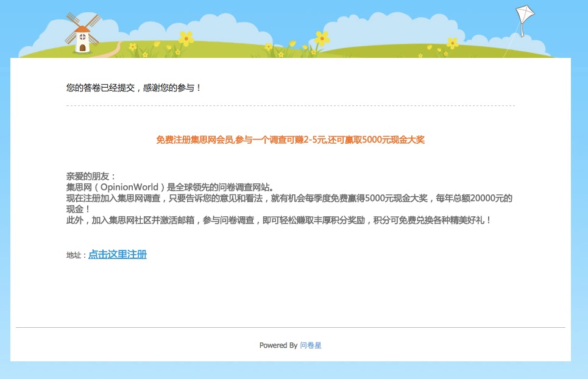Click the 亲爱的朋友： greeting line
This screenshot has width=588, height=379.
coord(91,176)
